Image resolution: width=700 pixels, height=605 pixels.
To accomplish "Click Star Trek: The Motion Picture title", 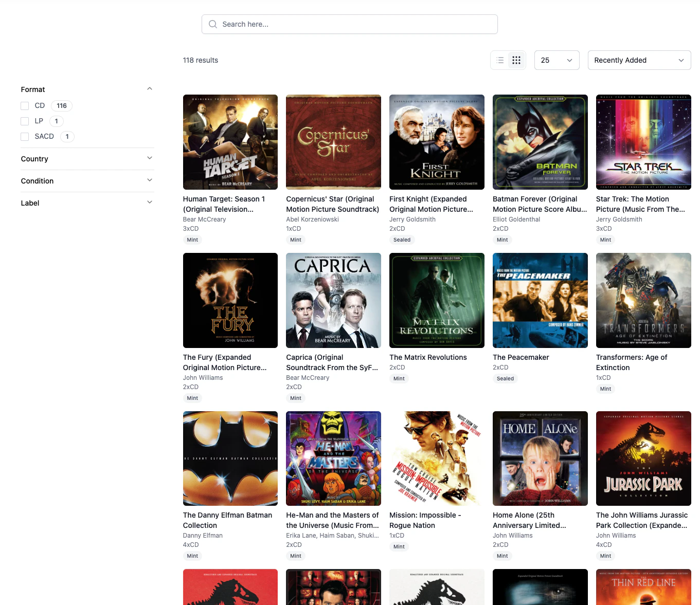I will point(640,204).
